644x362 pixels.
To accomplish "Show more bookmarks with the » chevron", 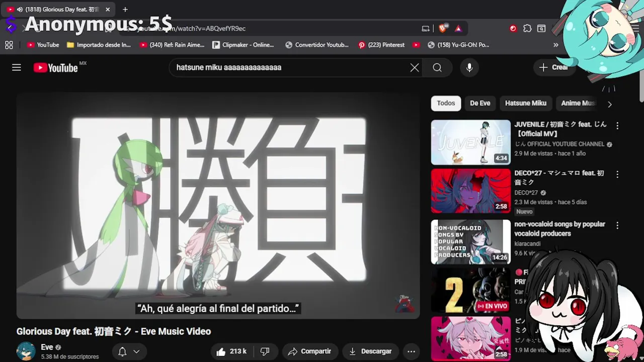I will pos(556,45).
